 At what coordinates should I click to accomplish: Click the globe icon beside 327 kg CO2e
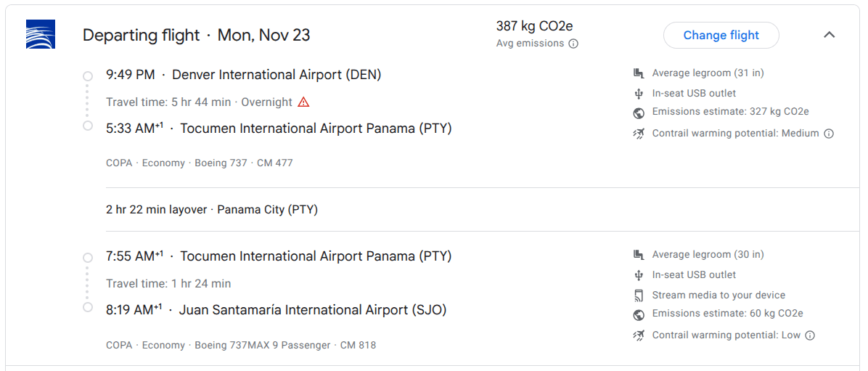(x=639, y=113)
